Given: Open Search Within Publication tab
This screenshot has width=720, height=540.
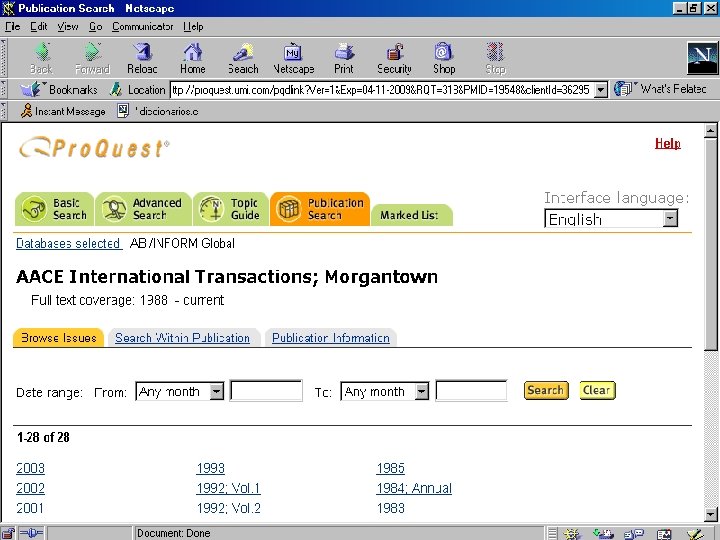Looking at the screenshot, I should [x=182, y=338].
